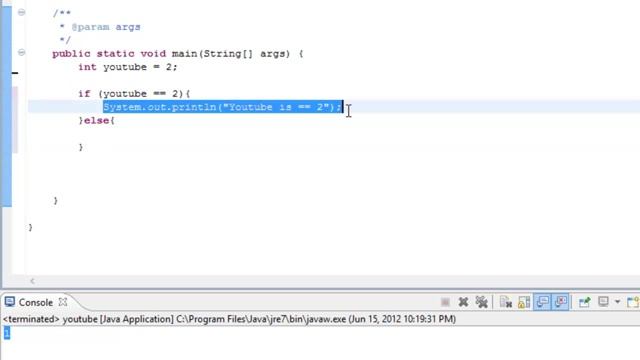Viewport: 640px width, 360px height.
Task: Click the 'public static void main' line
Action: [178, 53]
